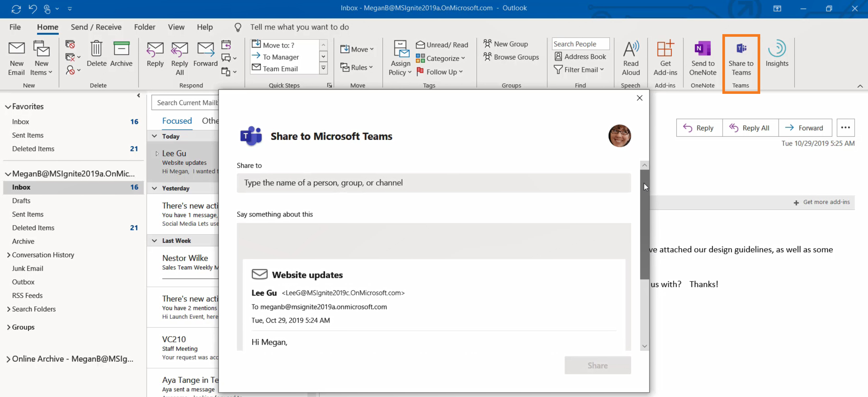Open the Drafts folder
The width and height of the screenshot is (868, 397).
tap(21, 200)
